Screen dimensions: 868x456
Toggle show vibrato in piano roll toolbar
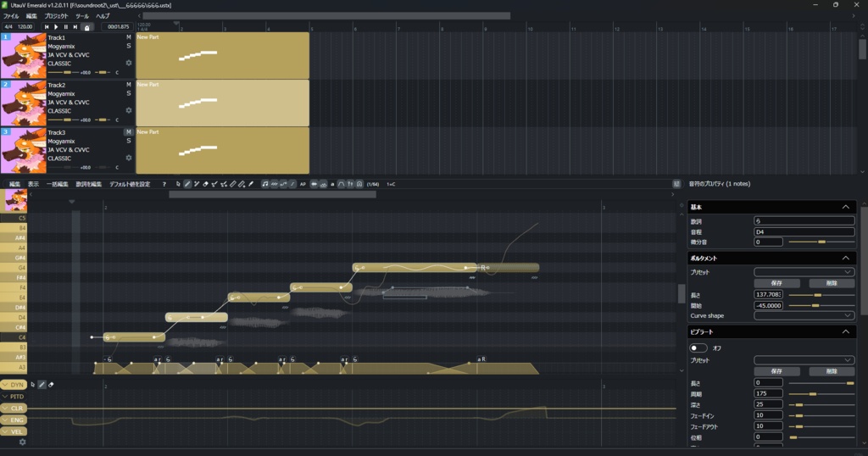pos(274,184)
